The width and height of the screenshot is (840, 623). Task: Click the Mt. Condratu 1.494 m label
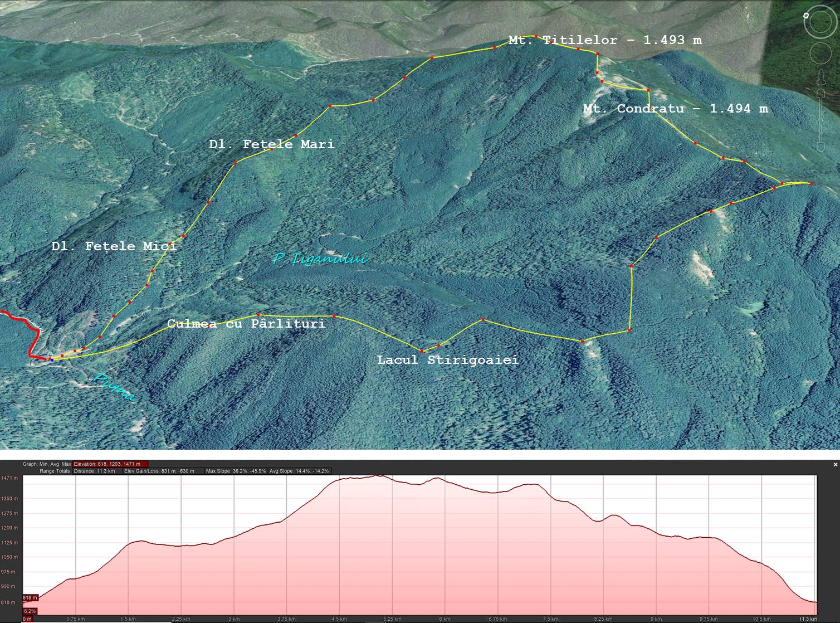pyautogui.click(x=675, y=109)
